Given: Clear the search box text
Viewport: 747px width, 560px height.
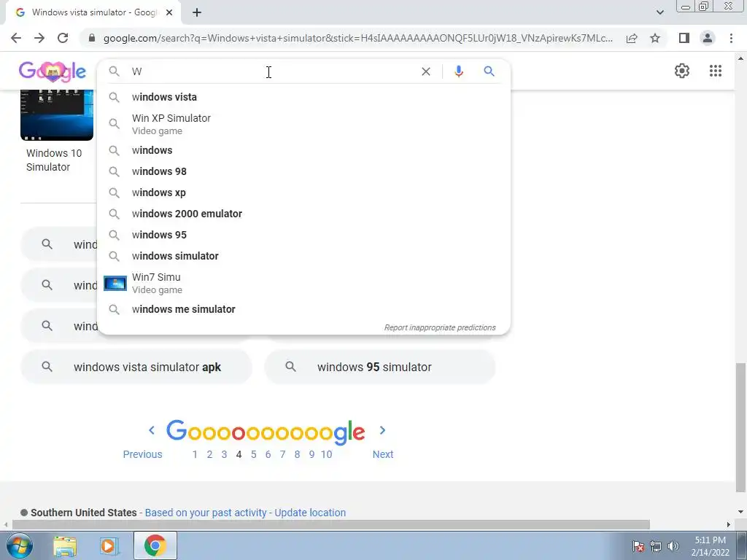Looking at the screenshot, I should pos(426,71).
